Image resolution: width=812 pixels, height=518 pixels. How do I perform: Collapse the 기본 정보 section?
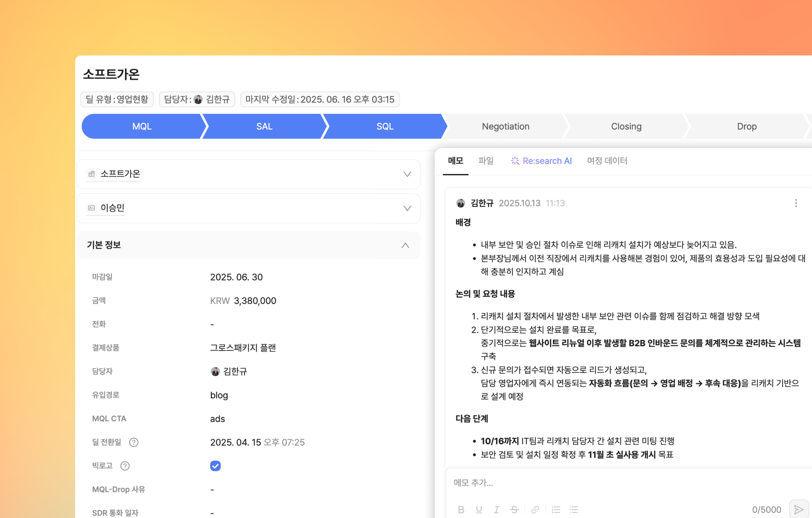point(405,245)
